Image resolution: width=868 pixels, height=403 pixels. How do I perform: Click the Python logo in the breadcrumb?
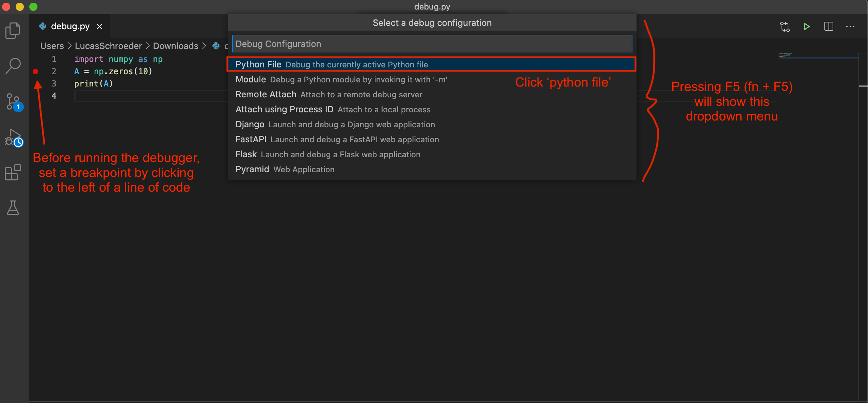click(217, 46)
